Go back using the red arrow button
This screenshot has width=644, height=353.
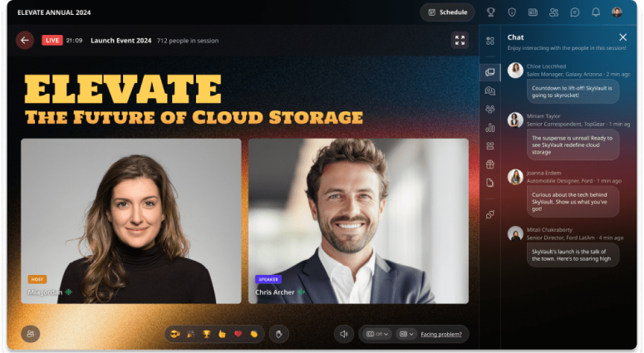25,40
